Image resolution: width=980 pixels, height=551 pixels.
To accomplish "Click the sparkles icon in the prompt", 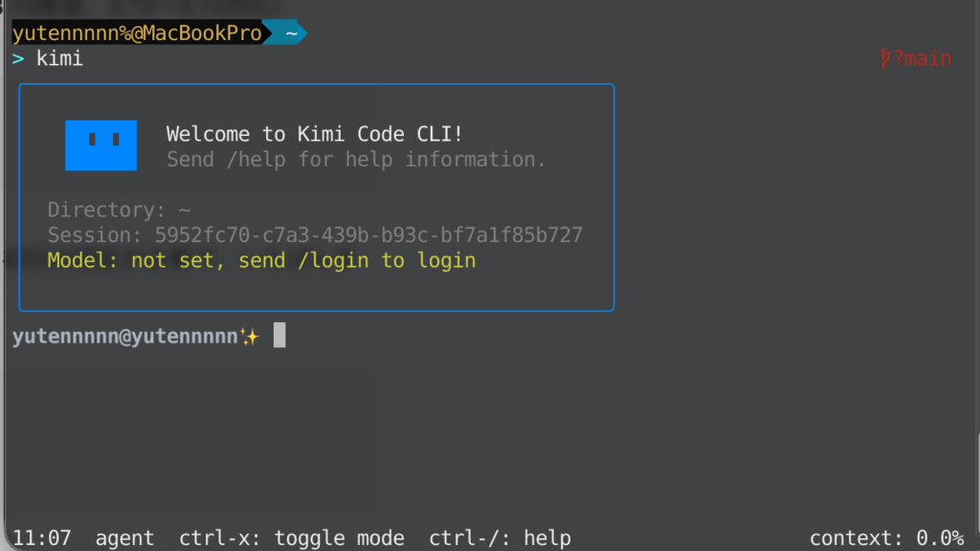I will click(x=250, y=337).
